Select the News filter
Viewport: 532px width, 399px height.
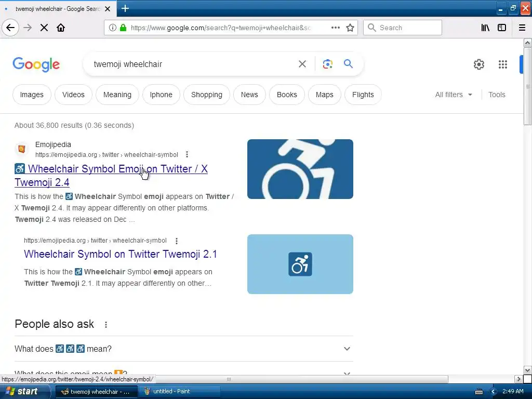(249, 95)
